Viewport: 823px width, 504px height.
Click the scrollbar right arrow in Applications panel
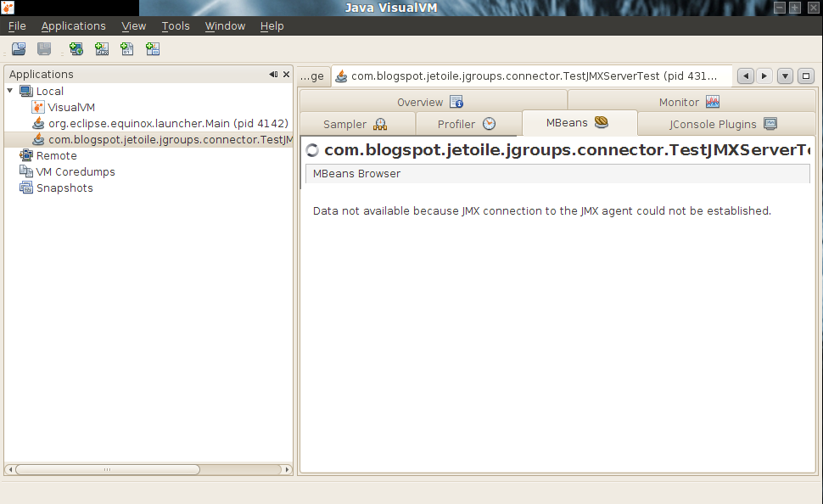click(287, 469)
